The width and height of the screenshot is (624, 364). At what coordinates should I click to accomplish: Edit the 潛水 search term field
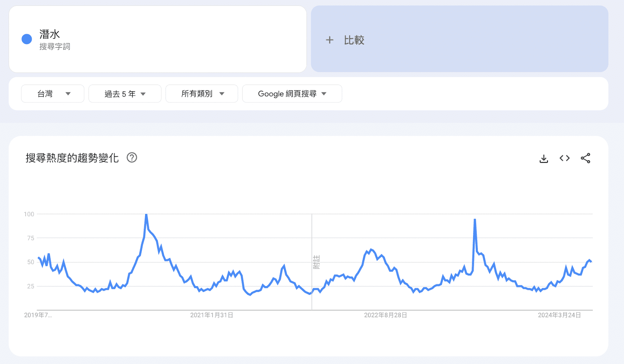coord(158,39)
